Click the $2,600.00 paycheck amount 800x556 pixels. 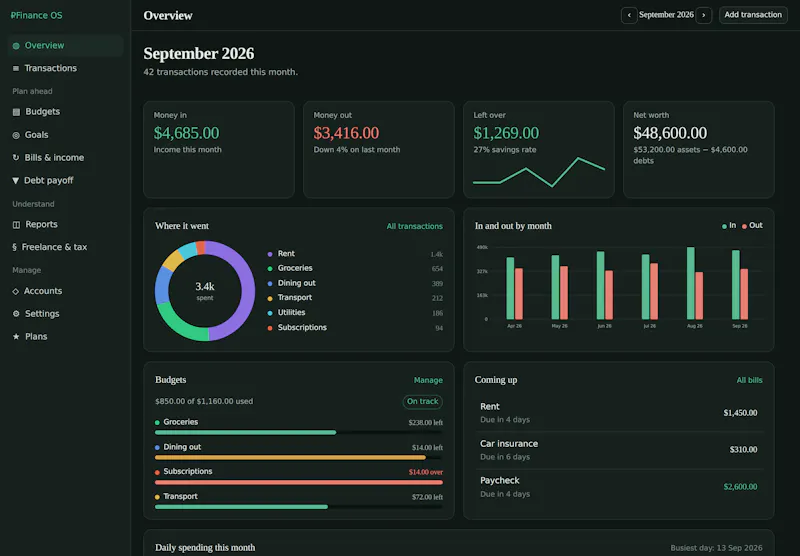click(x=740, y=487)
